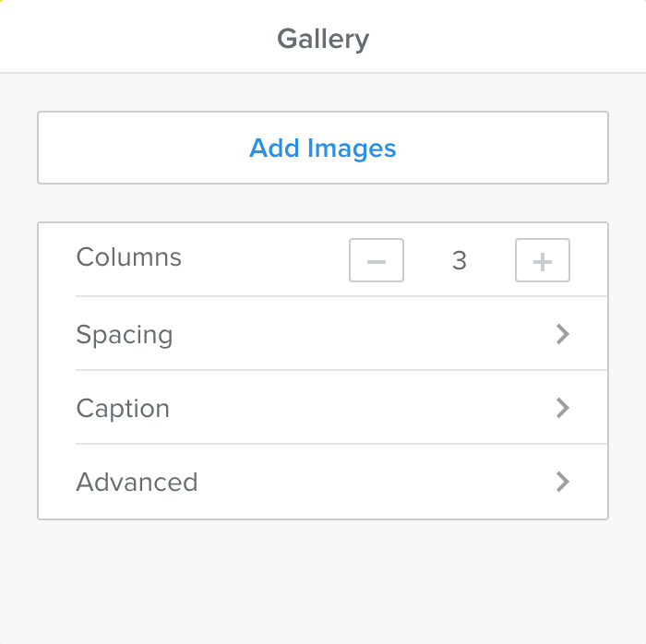Decrease columns with the minus button

pos(377,261)
